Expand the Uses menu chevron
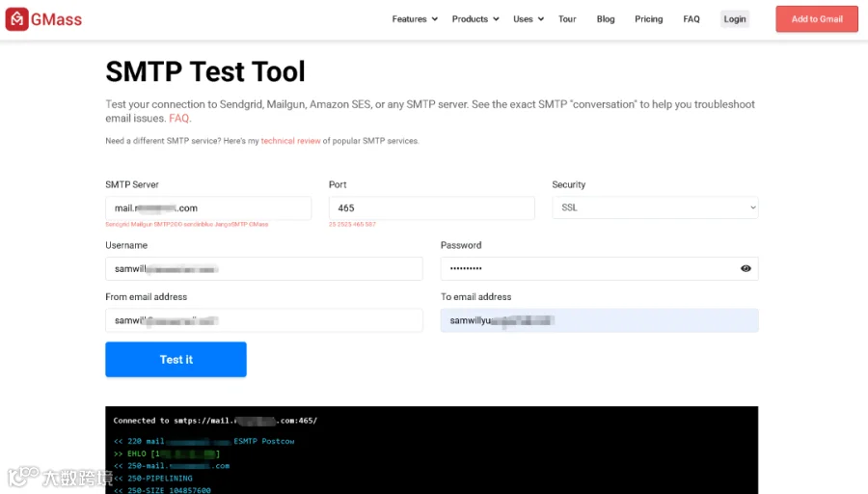Image resolution: width=868 pixels, height=494 pixels. pos(541,19)
